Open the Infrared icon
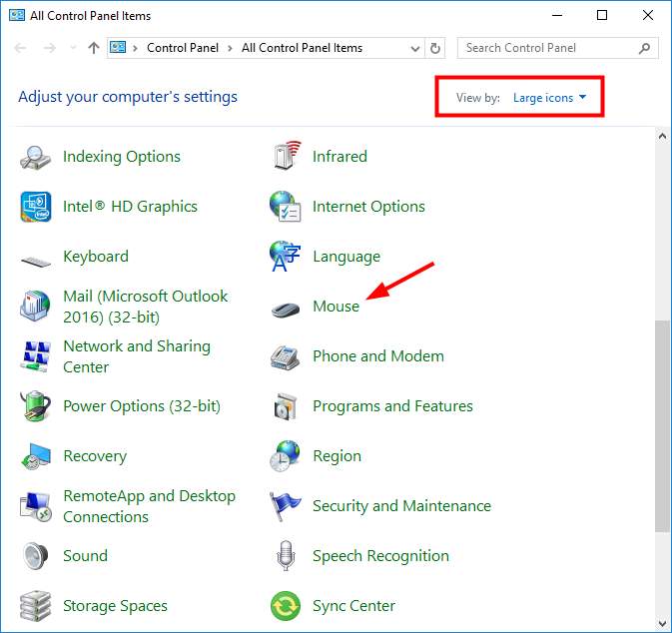 (286, 157)
